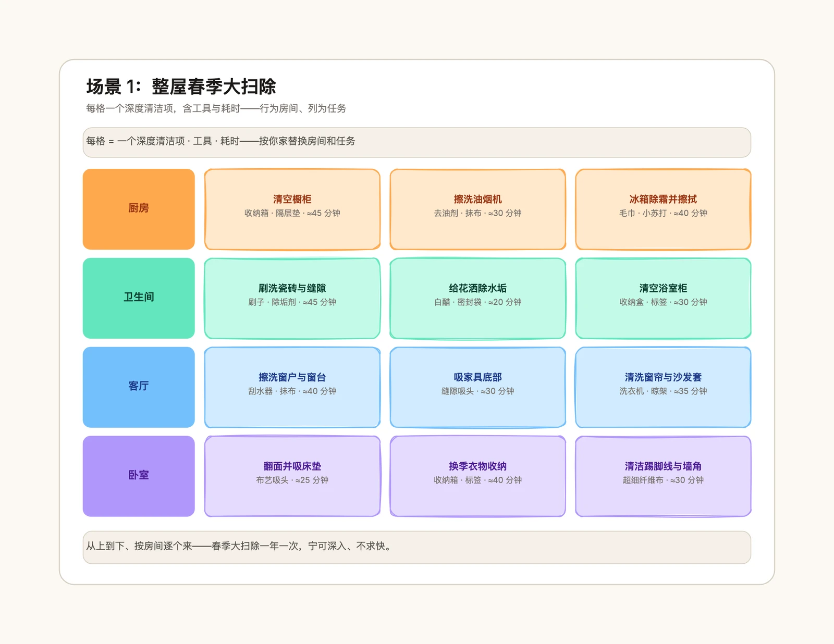
Task: Click the text 收纳盒 · 标签 · ≈30 分钟
Action: click(x=663, y=302)
